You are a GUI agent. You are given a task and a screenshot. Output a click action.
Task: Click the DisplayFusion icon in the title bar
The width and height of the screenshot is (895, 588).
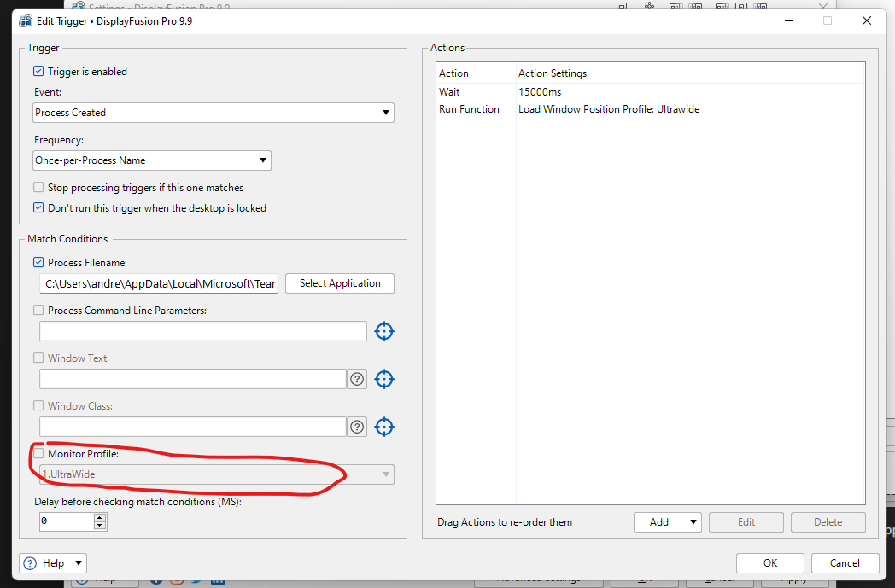[26, 20]
